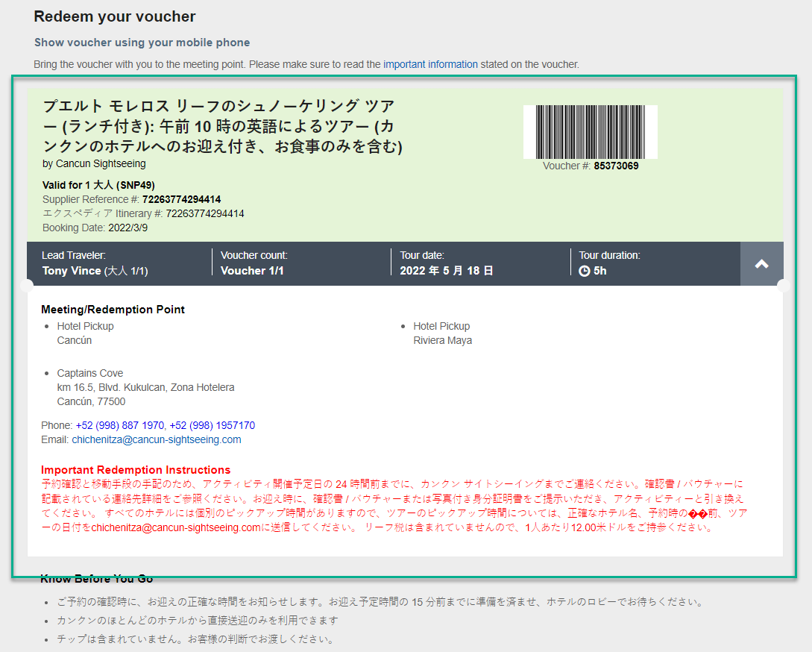Viewport: 812px width, 652px height.
Task: Select Valid for 1 大人 (SNP49) text
Action: pyautogui.click(x=98, y=185)
